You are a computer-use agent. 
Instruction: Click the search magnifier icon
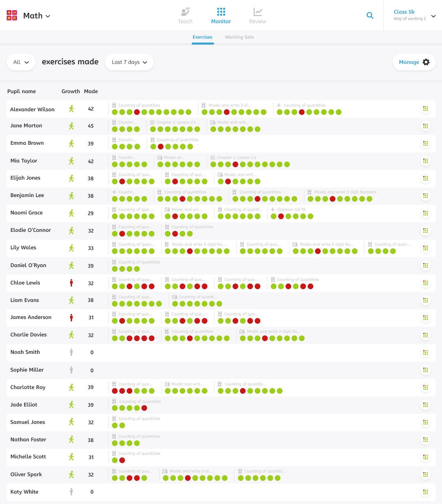tap(370, 15)
